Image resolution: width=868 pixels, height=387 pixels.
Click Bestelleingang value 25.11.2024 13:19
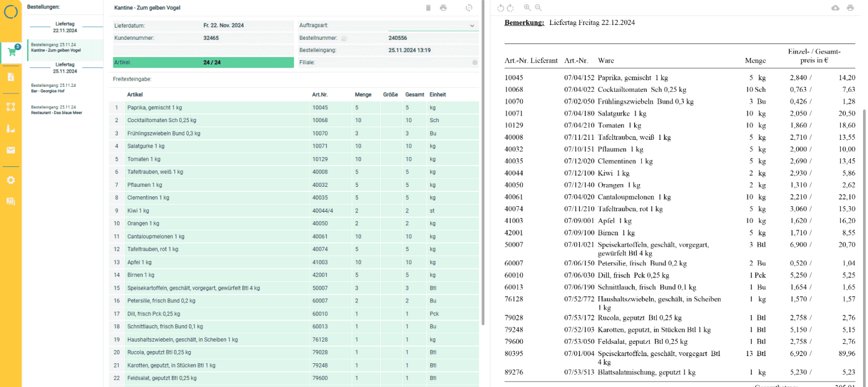point(409,50)
